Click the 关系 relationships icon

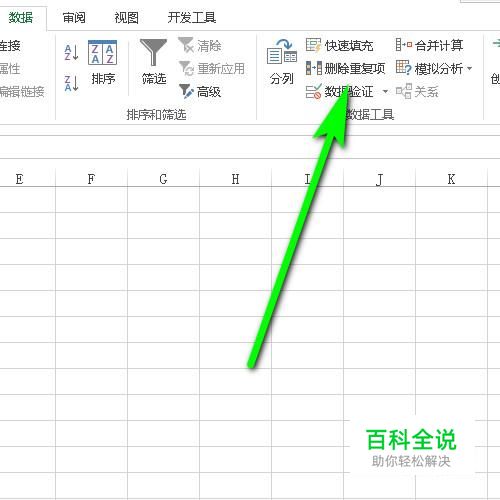(404, 91)
